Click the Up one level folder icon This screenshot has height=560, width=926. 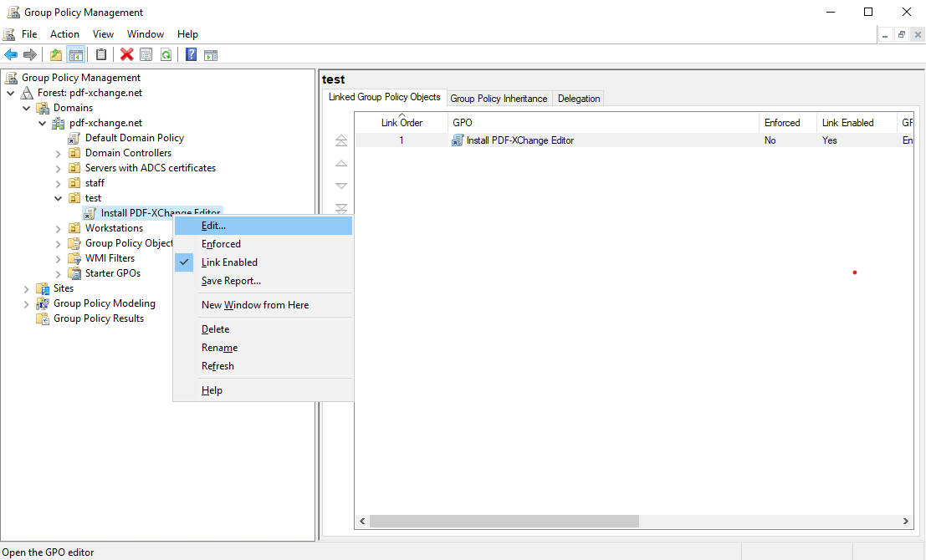click(56, 55)
